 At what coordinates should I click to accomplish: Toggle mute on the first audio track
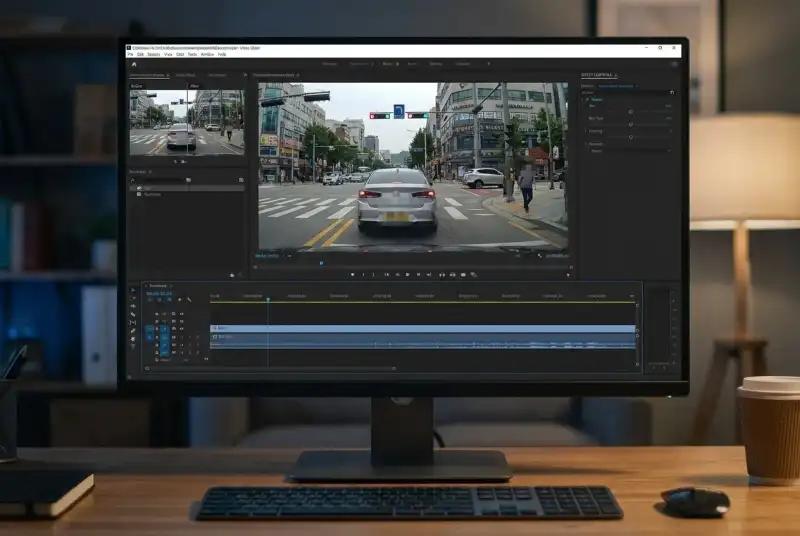(x=174, y=337)
